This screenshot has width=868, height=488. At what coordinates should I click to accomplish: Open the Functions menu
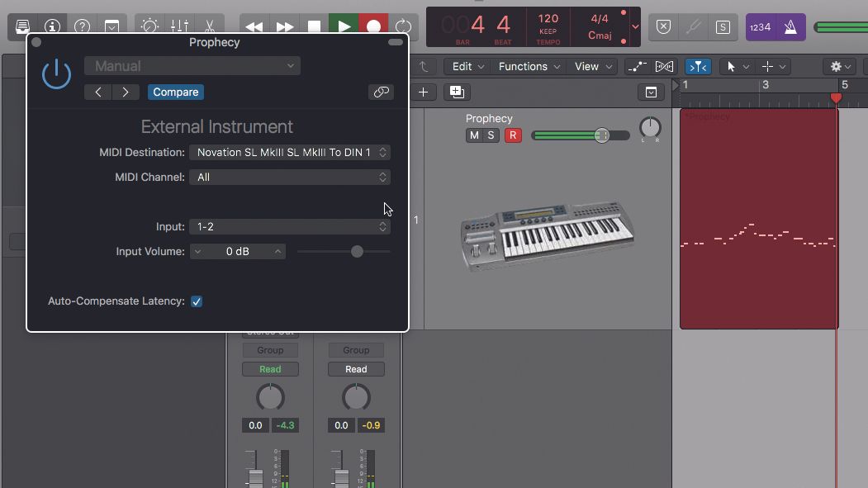[x=529, y=66]
